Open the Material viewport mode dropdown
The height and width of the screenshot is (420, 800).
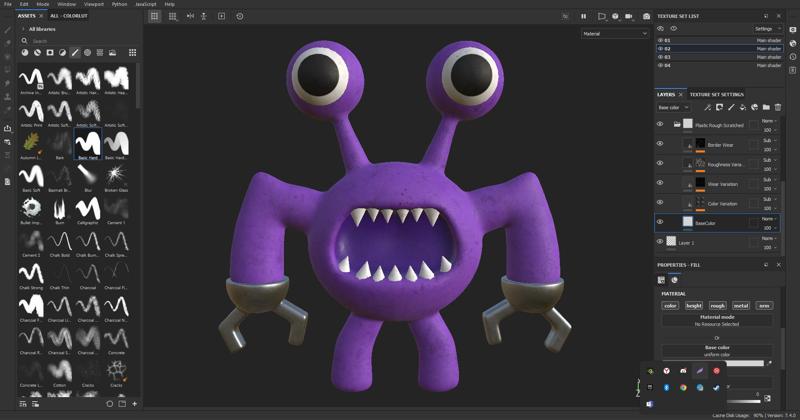[x=615, y=34]
